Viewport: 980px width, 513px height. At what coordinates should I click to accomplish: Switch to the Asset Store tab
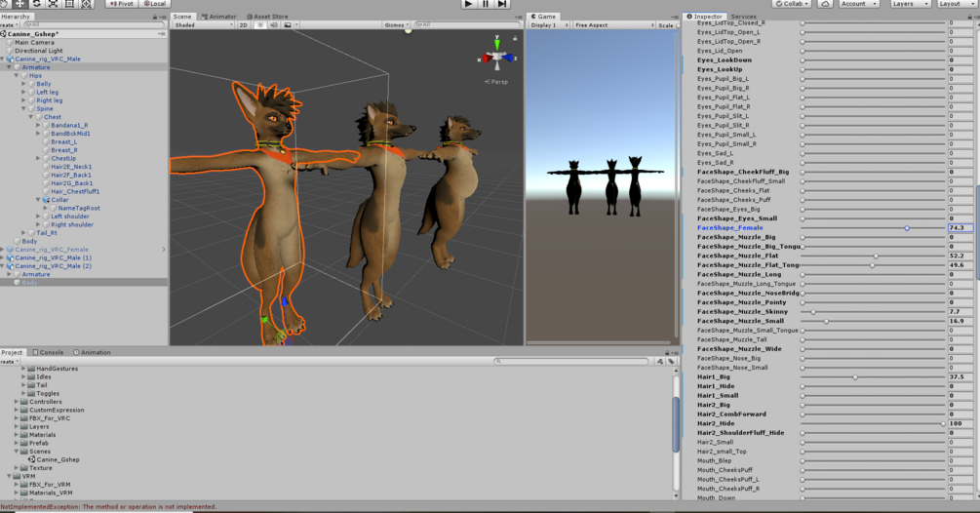point(267,17)
